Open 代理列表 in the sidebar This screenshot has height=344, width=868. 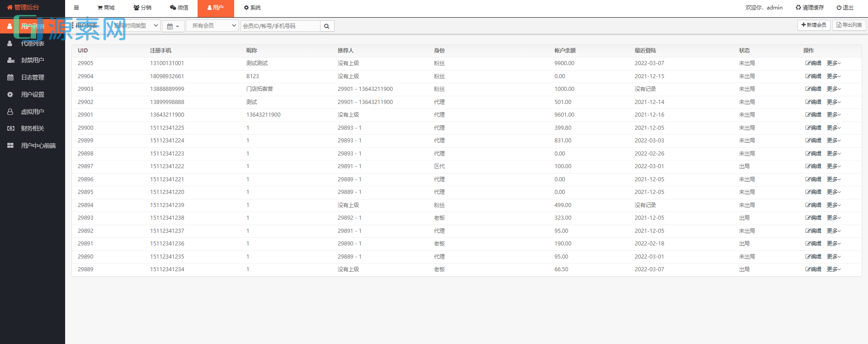coord(33,43)
